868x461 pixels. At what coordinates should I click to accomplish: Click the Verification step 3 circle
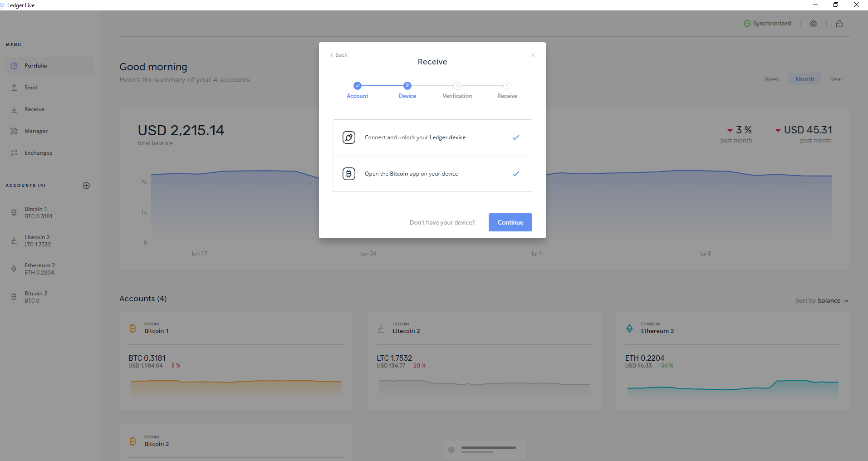tap(457, 85)
